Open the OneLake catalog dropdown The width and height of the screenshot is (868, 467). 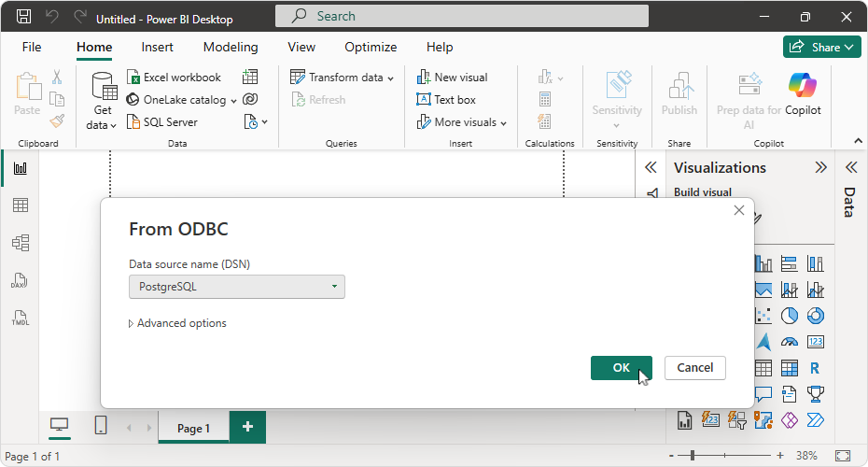[184, 100]
